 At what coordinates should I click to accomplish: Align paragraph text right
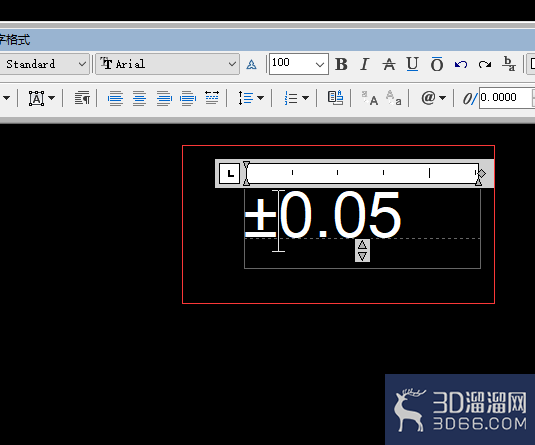pyautogui.click(x=164, y=98)
